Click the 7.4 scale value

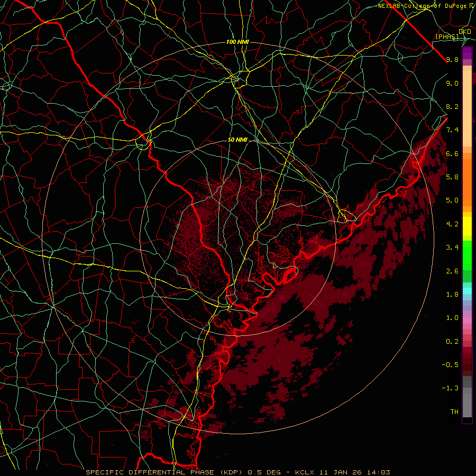(x=452, y=130)
